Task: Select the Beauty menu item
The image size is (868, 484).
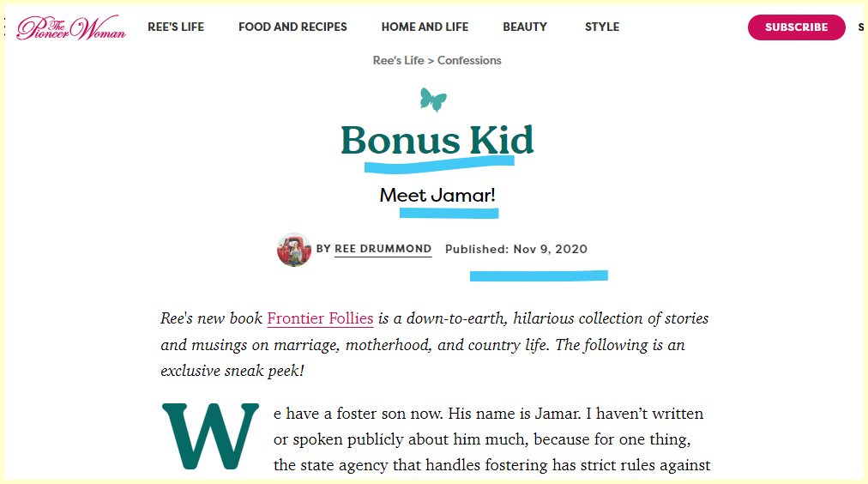Action: (525, 27)
